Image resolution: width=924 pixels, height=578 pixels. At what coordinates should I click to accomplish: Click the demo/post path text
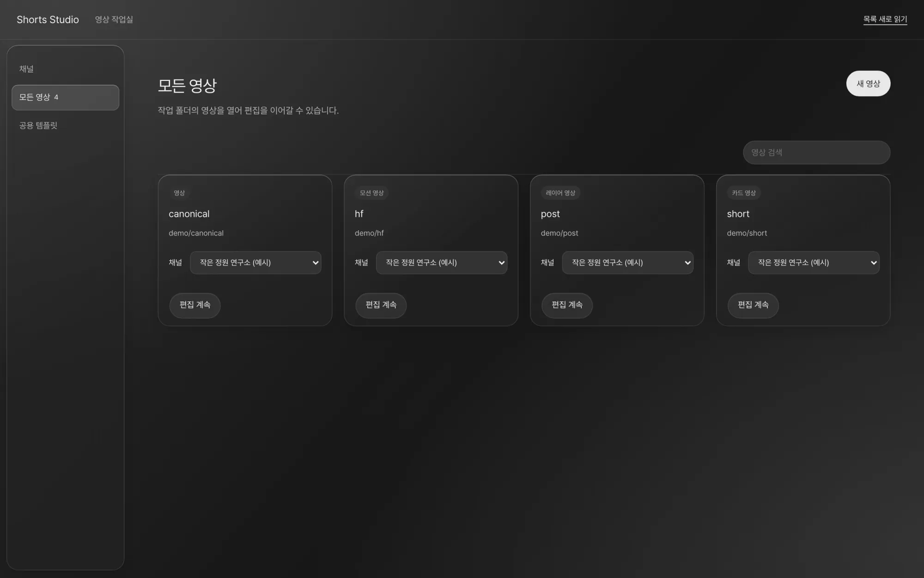click(x=559, y=233)
